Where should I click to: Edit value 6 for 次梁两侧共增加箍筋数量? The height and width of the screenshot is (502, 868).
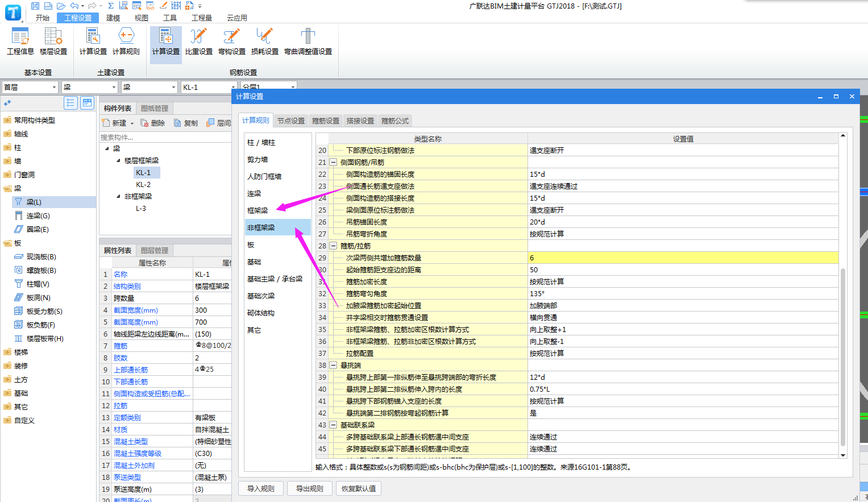(x=683, y=258)
